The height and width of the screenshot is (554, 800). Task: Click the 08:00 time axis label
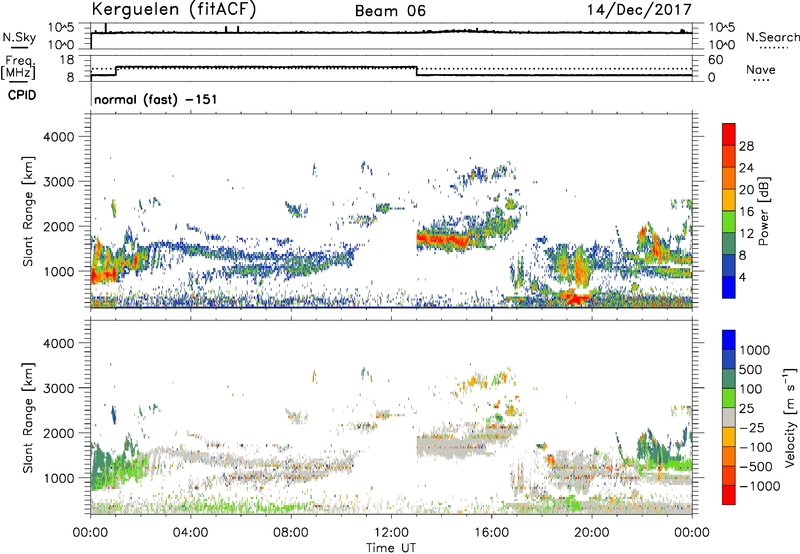click(x=290, y=533)
